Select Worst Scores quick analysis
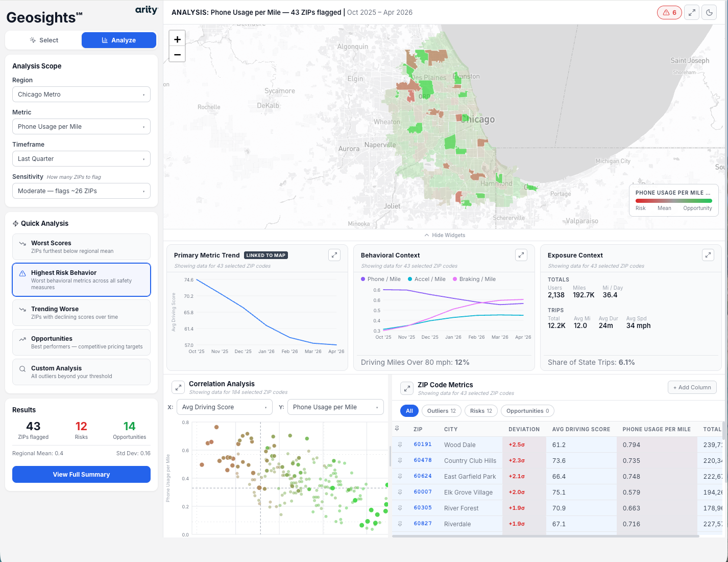Viewport: 728px width, 562px height. [x=81, y=247]
